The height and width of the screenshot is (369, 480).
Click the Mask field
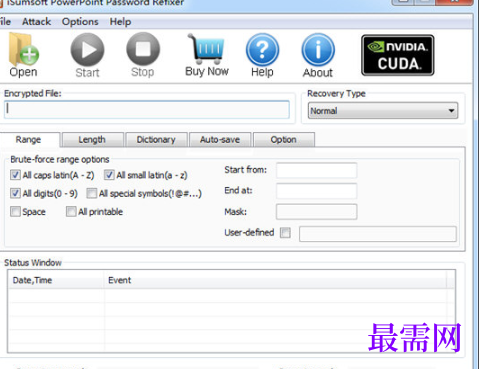coord(316,212)
